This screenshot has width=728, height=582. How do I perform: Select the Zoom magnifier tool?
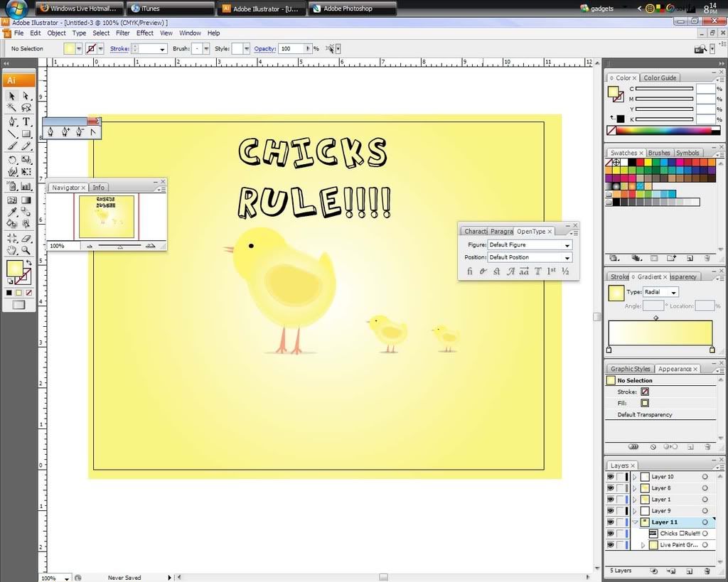26,250
